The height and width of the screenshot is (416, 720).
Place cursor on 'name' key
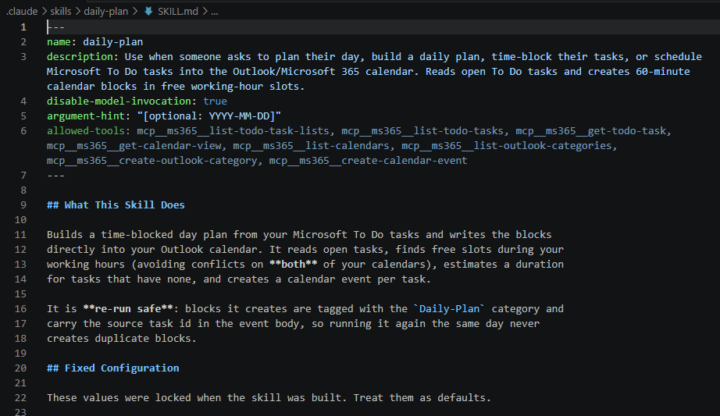point(59,42)
